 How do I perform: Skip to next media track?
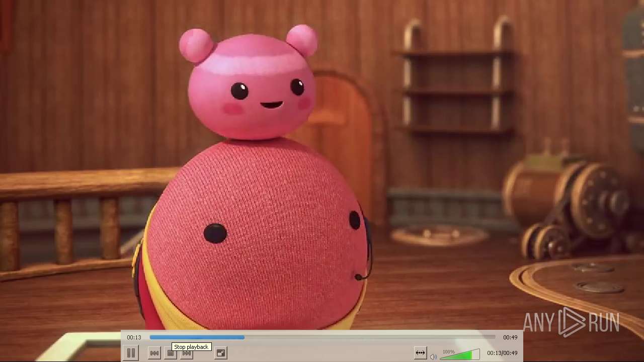click(187, 354)
